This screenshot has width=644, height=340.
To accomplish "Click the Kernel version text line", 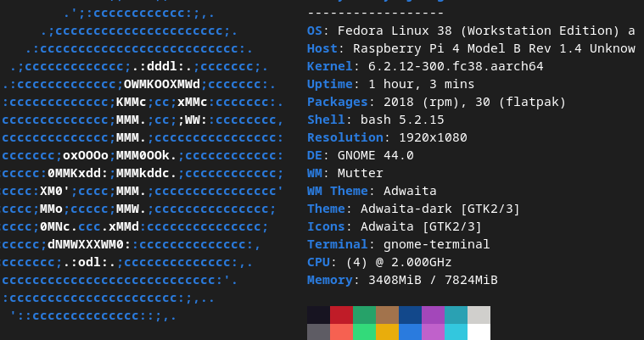I will coord(425,66).
